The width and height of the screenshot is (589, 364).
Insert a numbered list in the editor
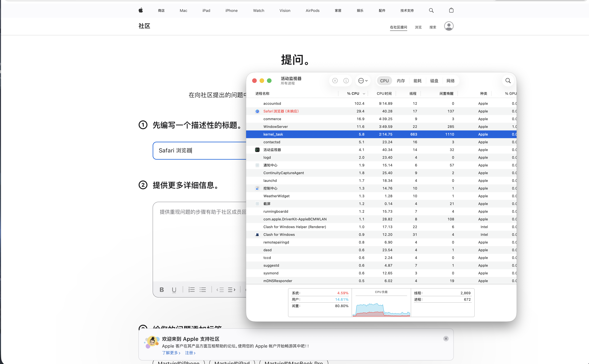[191, 290]
